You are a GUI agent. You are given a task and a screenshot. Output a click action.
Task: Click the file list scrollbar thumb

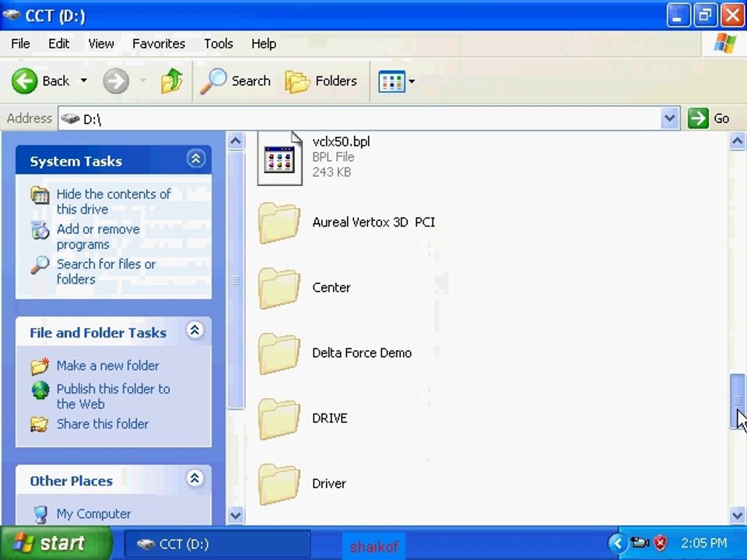(737, 401)
